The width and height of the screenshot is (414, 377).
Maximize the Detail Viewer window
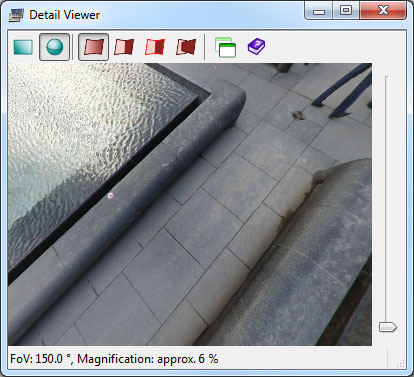click(346, 11)
